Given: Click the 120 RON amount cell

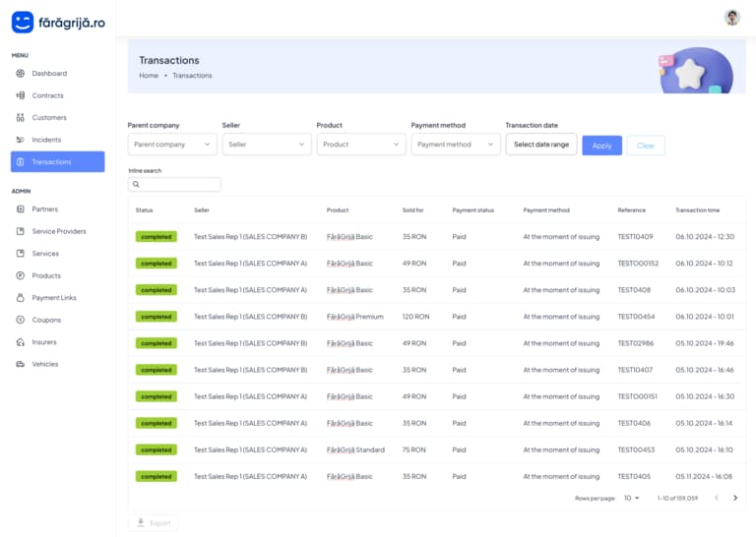Looking at the screenshot, I should tap(415, 317).
